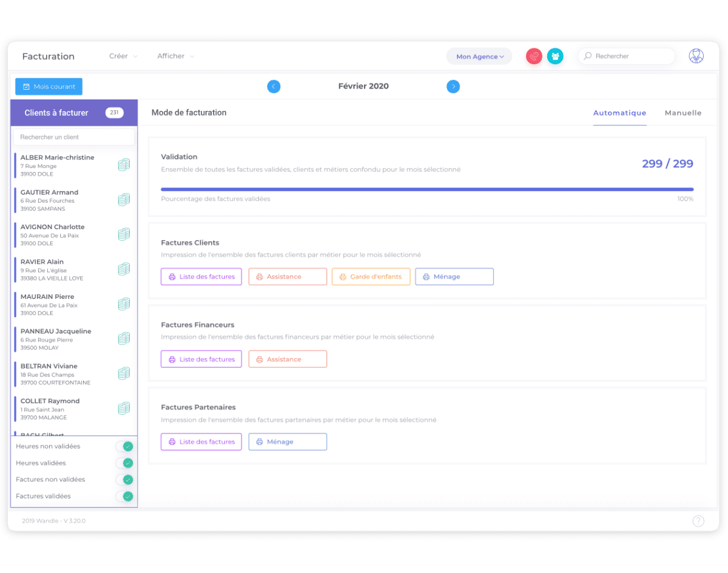Open the help question mark icon
Image resolution: width=728 pixels, height=573 pixels.
click(x=698, y=521)
